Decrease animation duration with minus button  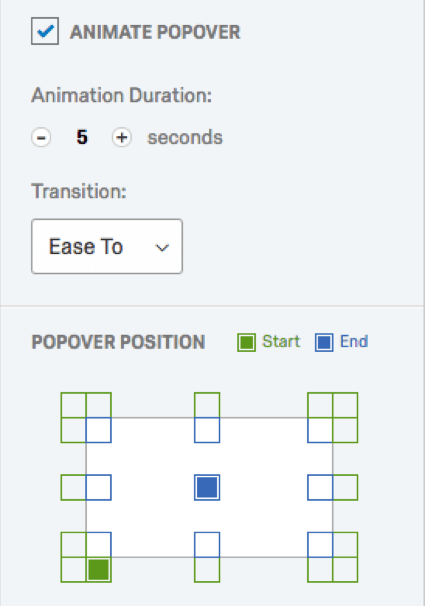click(41, 138)
